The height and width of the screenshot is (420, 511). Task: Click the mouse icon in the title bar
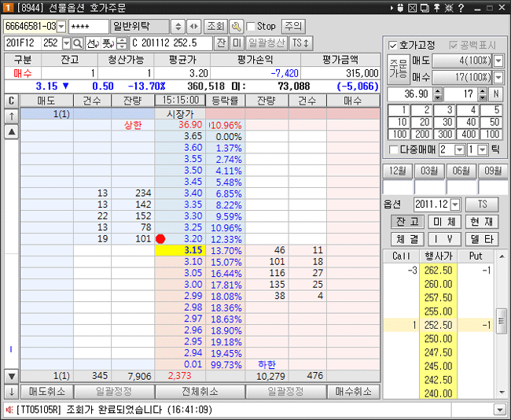pyautogui.click(x=400, y=8)
